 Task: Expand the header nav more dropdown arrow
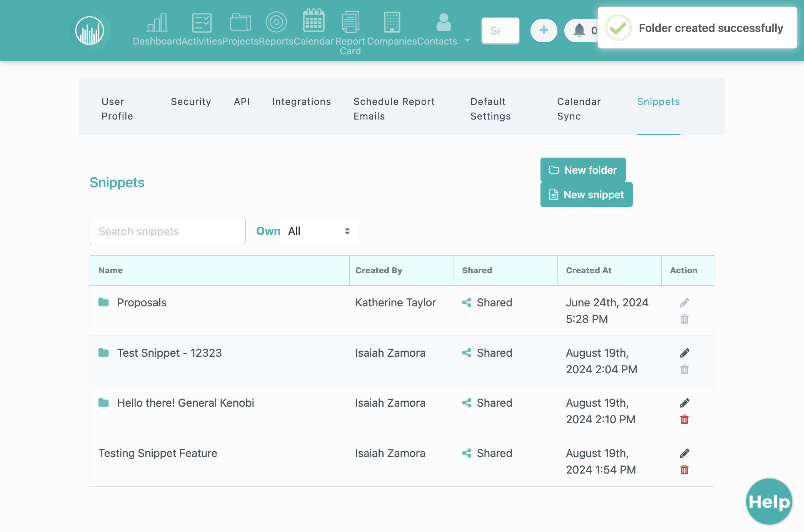467,40
